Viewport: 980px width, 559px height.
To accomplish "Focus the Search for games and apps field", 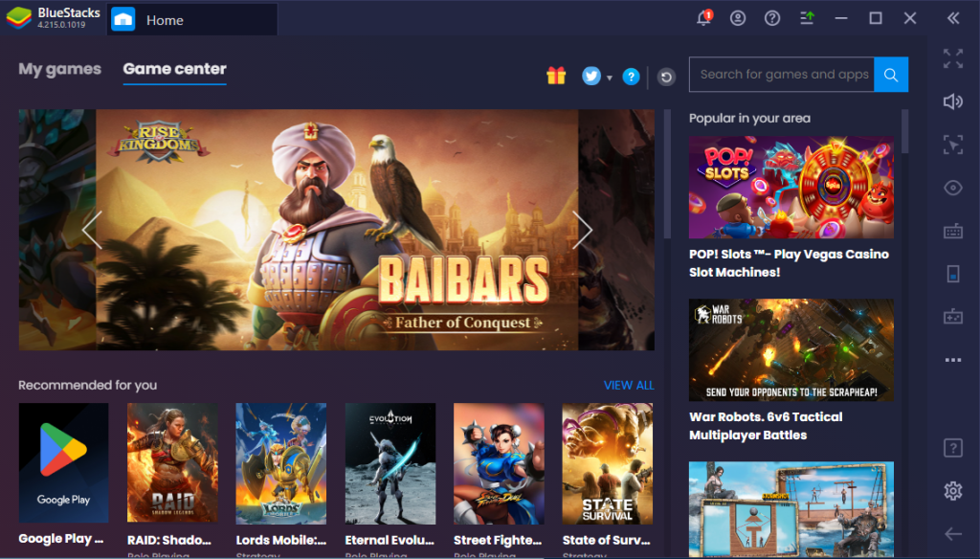I will coord(782,75).
